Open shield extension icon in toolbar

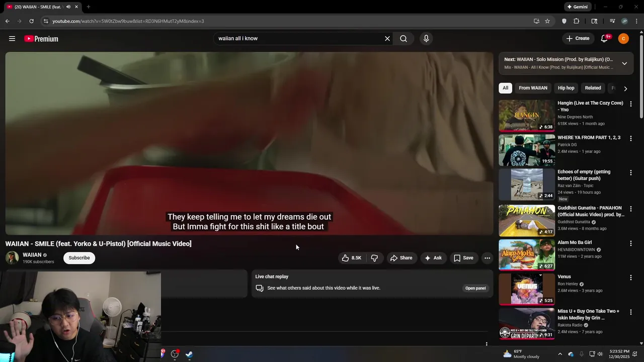pos(564,21)
